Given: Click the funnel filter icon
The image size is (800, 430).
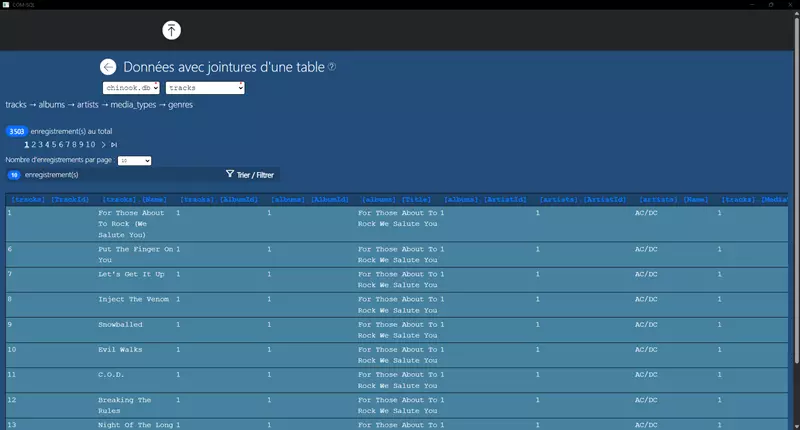Looking at the screenshot, I should tap(230, 174).
